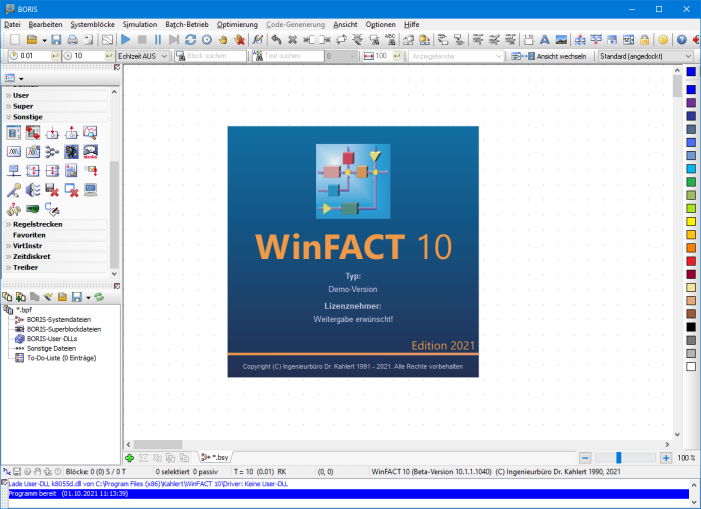
Task: Click the open file folder icon
Action: (x=32, y=40)
